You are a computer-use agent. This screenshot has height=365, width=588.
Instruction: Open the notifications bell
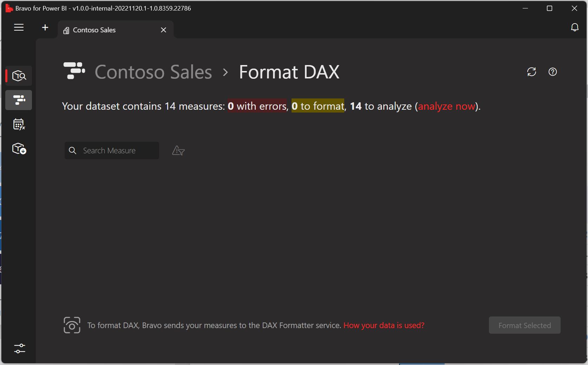tap(575, 27)
